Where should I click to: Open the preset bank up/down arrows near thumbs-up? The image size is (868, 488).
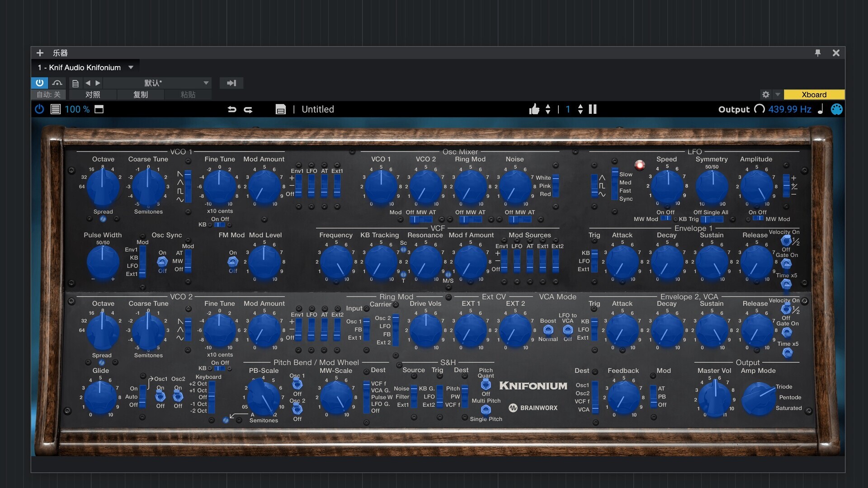click(548, 109)
